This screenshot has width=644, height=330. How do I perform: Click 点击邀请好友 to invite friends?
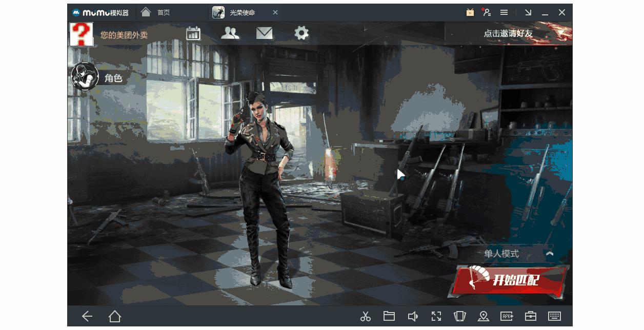tap(508, 34)
